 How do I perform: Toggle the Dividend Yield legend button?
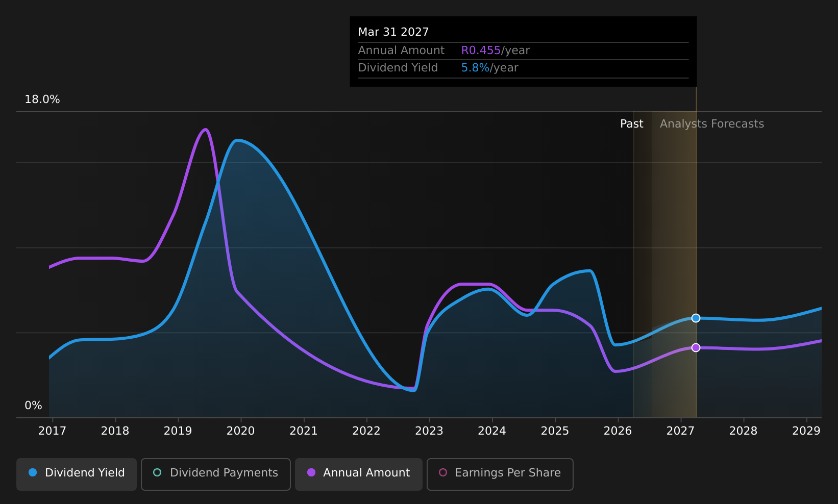pos(77,474)
